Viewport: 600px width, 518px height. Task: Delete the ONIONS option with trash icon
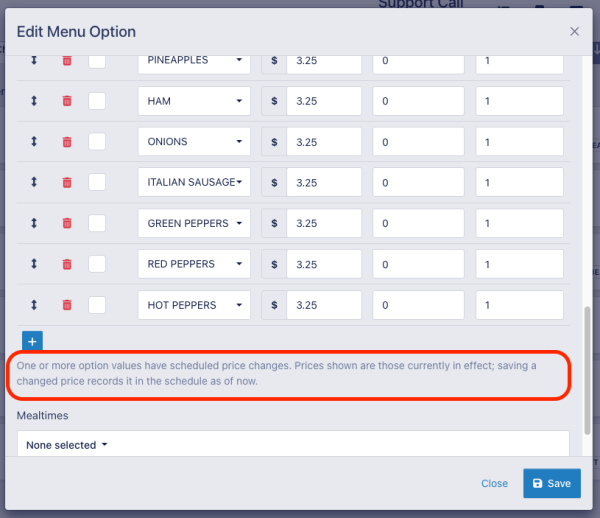click(67, 142)
